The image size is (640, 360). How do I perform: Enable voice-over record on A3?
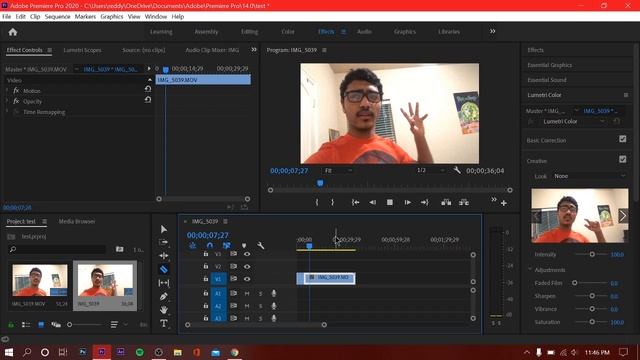pos(273,318)
